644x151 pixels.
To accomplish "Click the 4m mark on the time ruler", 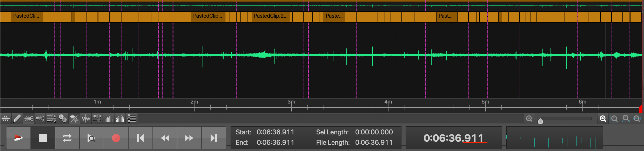I will [x=388, y=102].
